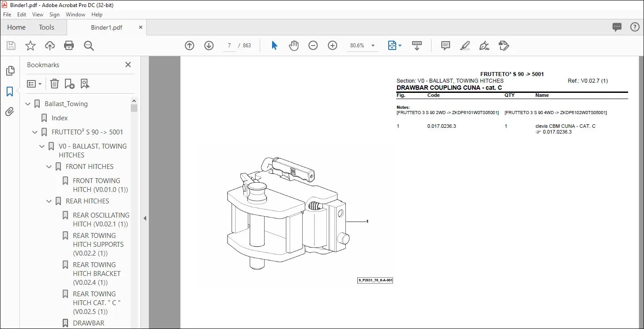Find the current bookmark

[85, 84]
